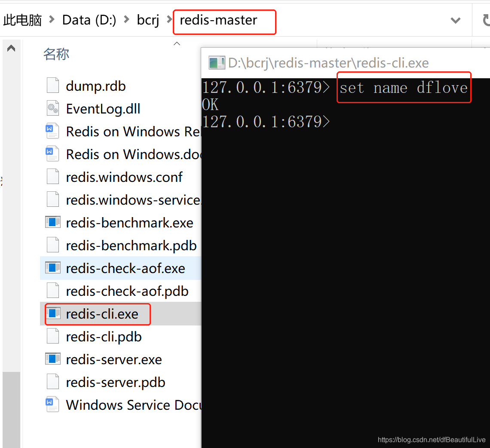Open the address bar history dropdown
This screenshot has height=448, width=490.
click(455, 21)
